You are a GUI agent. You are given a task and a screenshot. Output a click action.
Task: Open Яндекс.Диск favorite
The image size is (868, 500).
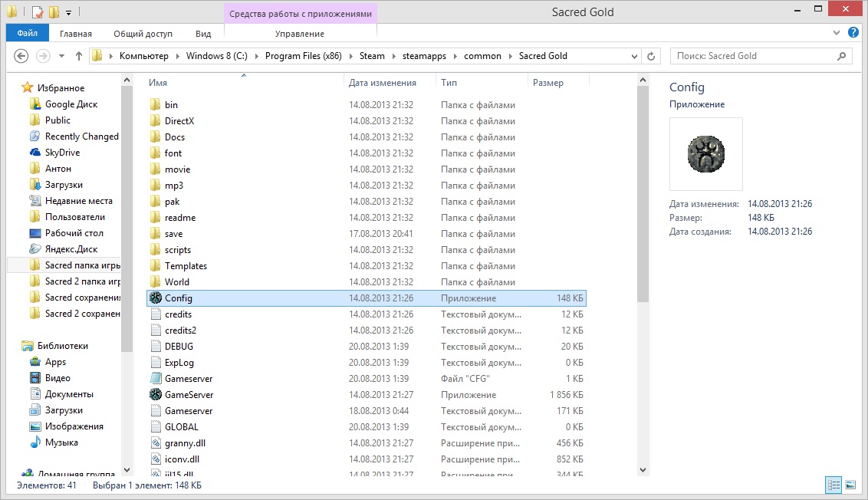coord(71,249)
